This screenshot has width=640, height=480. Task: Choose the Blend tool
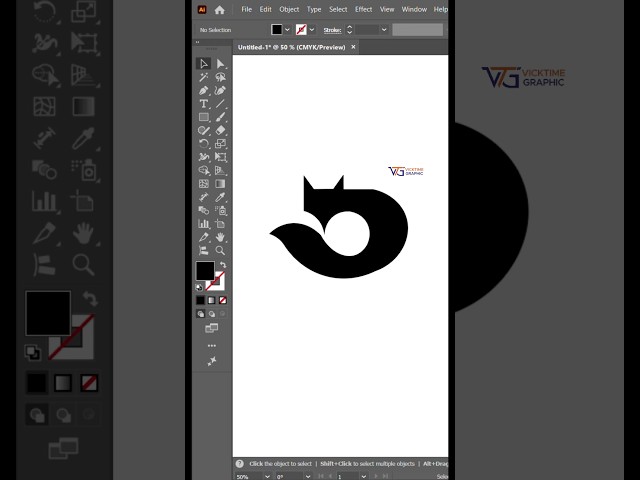tap(204, 211)
